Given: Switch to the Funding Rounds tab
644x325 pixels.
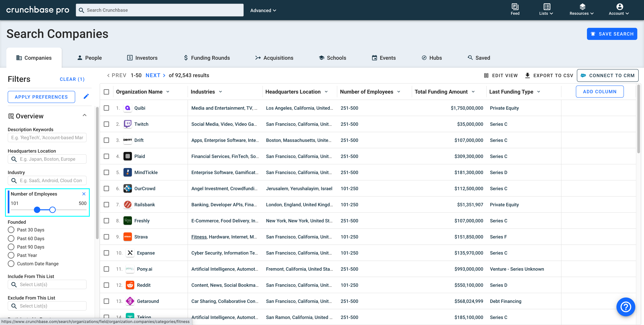Looking at the screenshot, I should 207,58.
